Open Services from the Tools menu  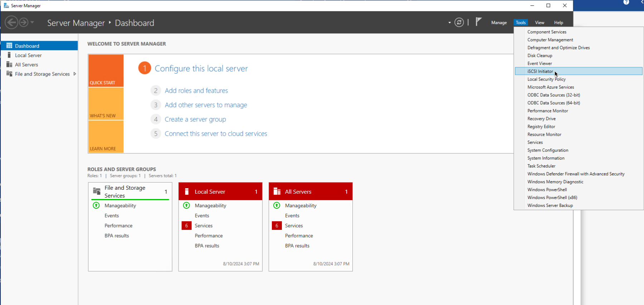[x=579, y=142]
